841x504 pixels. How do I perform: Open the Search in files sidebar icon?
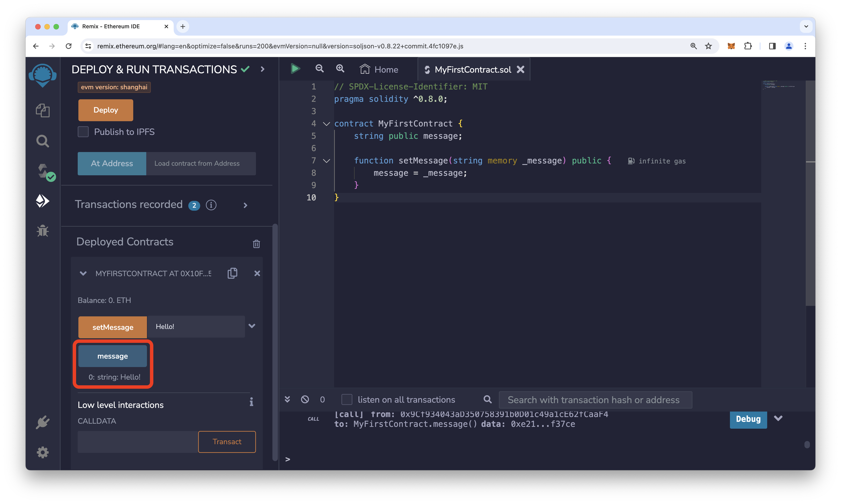click(43, 141)
